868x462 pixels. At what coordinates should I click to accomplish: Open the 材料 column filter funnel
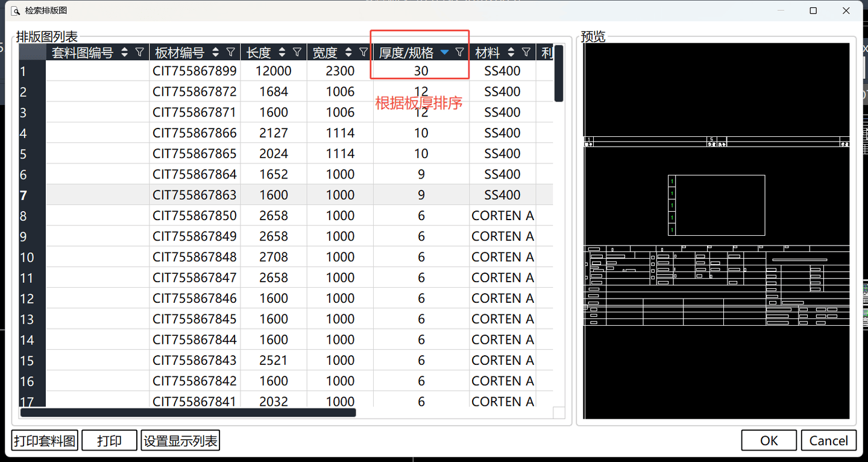pos(526,52)
